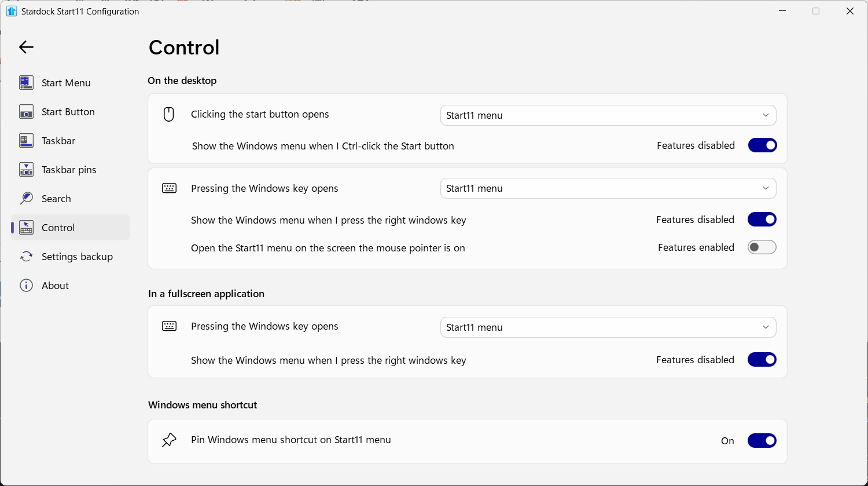Viewport: 868px width, 486px height.
Task: Close the Start11 Configuration window
Action: (x=850, y=11)
